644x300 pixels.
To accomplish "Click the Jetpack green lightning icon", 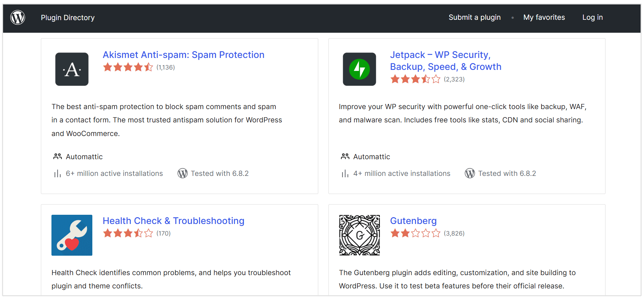I will point(359,69).
